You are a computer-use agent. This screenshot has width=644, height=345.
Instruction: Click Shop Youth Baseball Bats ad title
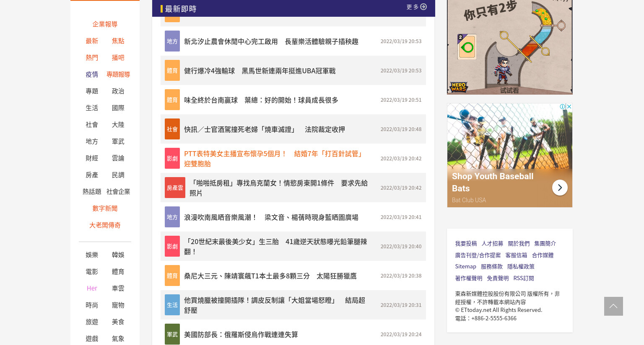pyautogui.click(x=493, y=183)
